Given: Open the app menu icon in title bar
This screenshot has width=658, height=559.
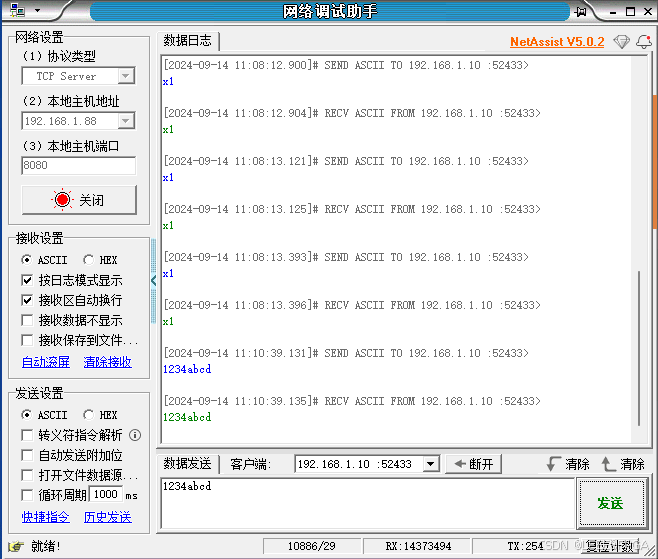Looking at the screenshot, I should click(17, 10).
